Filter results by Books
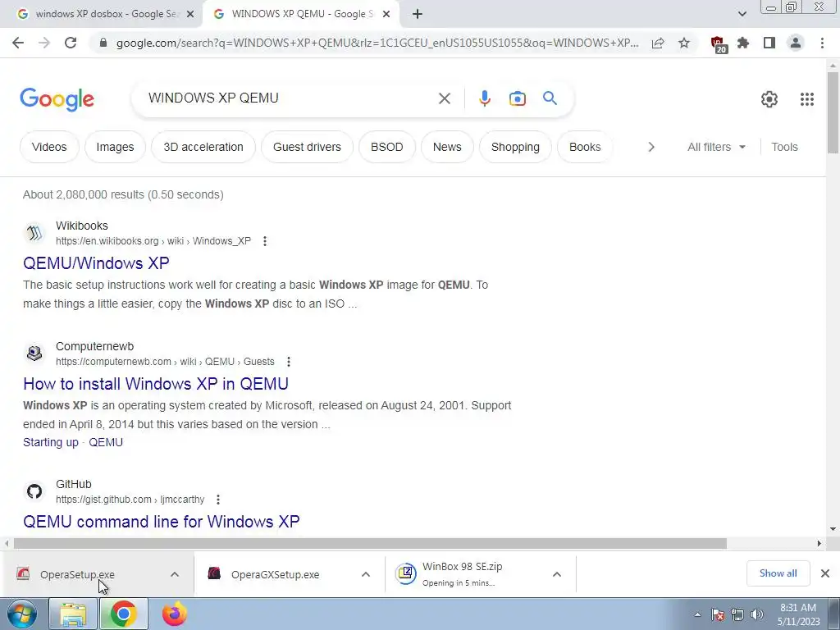Viewport: 840px width, 630px height. tap(585, 147)
